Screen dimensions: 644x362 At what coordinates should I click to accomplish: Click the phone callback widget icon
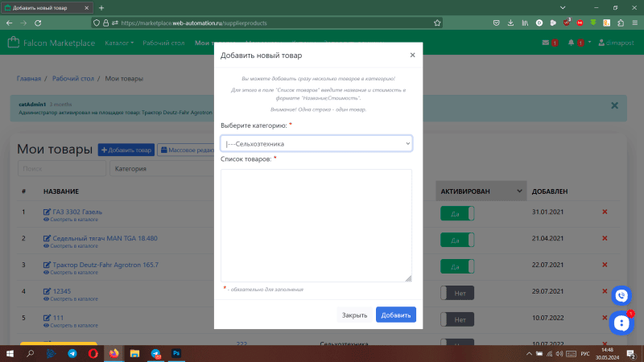[x=621, y=295]
